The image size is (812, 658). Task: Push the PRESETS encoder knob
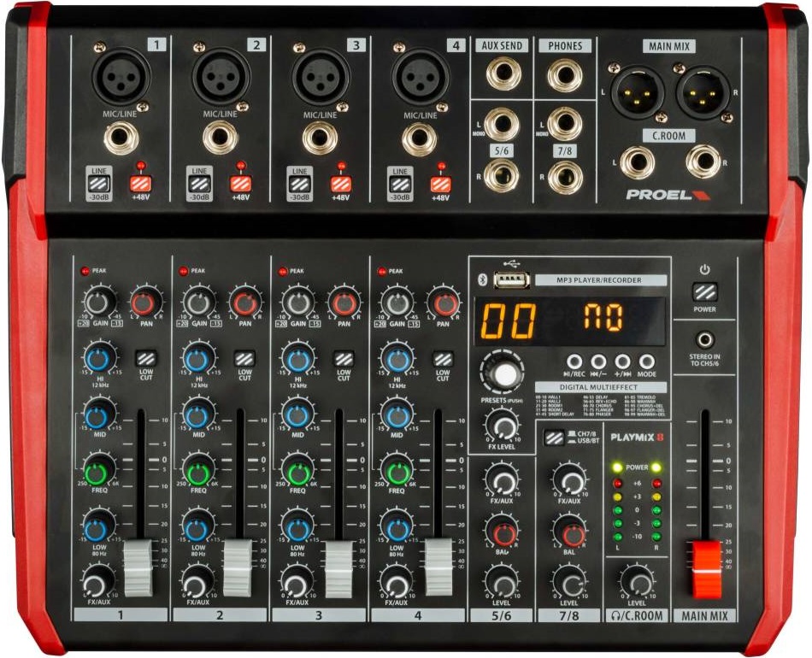click(x=506, y=373)
